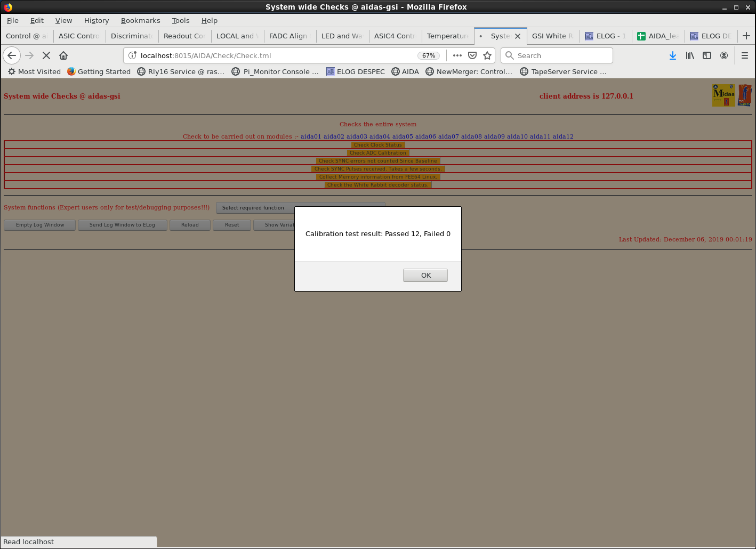
Task: Click the Save to Pocket icon
Action: pyautogui.click(x=472, y=55)
